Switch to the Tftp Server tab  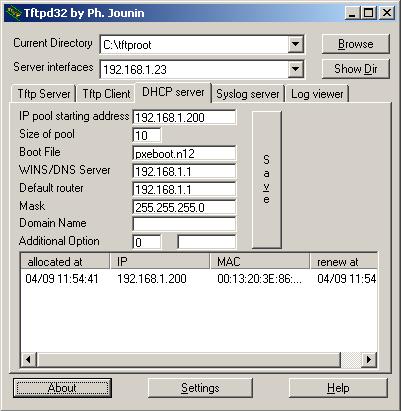pos(44,94)
